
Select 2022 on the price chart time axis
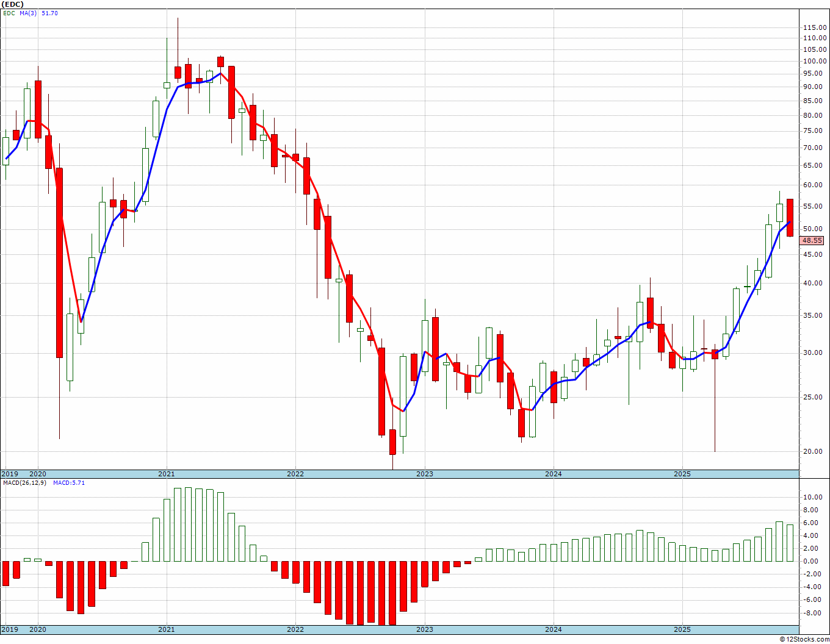coord(295,474)
